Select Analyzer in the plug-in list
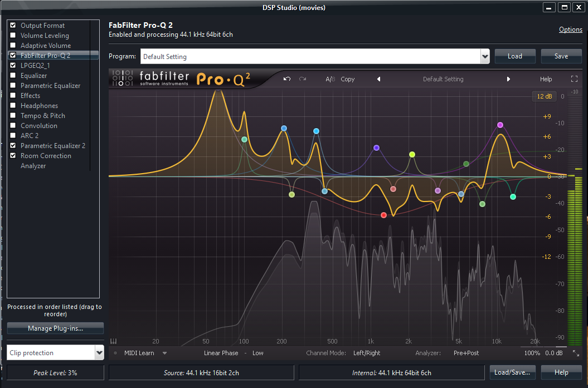The height and width of the screenshot is (388, 588). coord(33,166)
